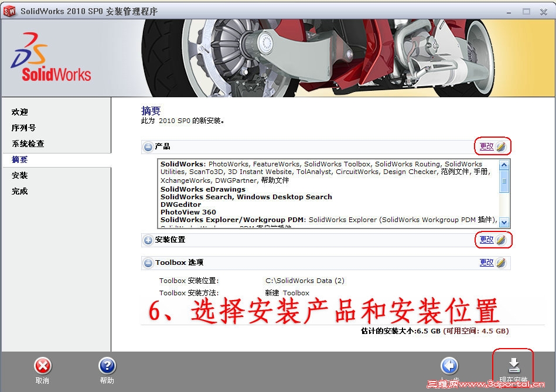The image size is (556, 392).
Task: Click the product list scrollbar thumb
Action: click(504, 181)
